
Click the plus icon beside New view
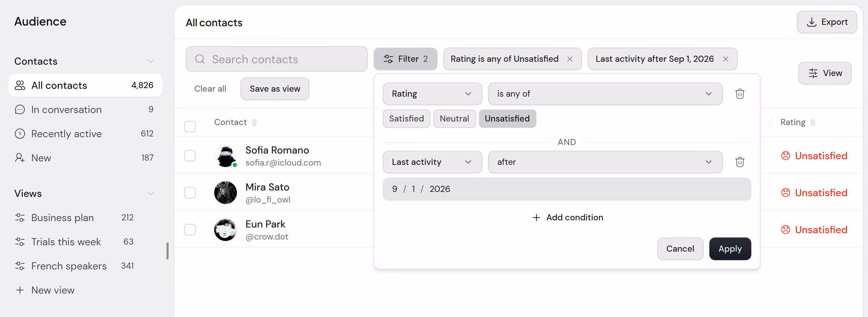coord(20,290)
